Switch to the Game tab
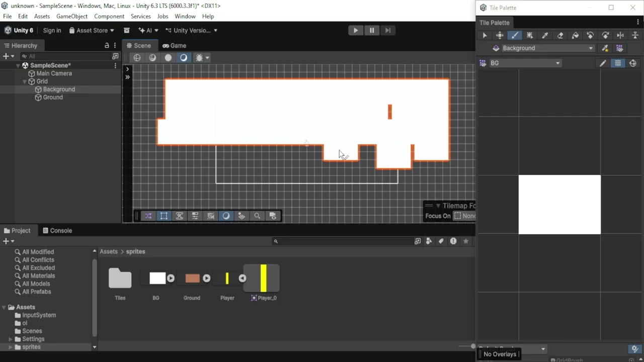The width and height of the screenshot is (644, 362). tap(174, 45)
